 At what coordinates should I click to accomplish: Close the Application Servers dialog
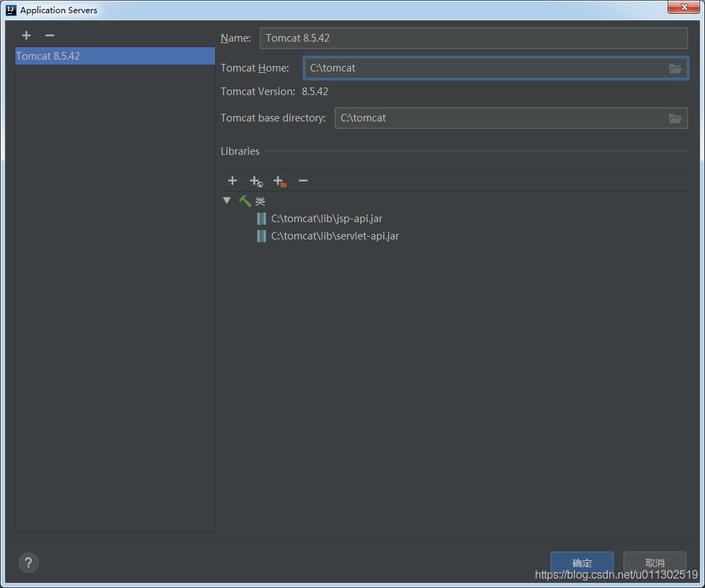tap(683, 7)
